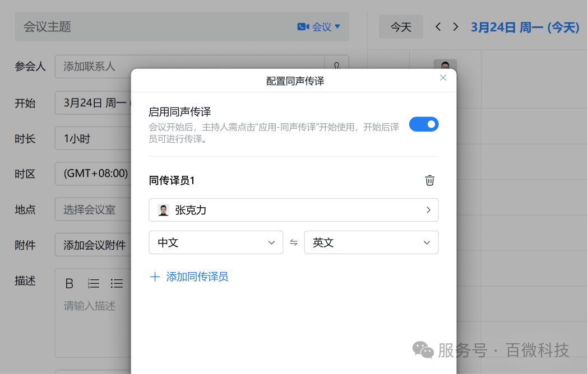Click the 会议主题 input field
588x374 pixels.
(x=140, y=26)
